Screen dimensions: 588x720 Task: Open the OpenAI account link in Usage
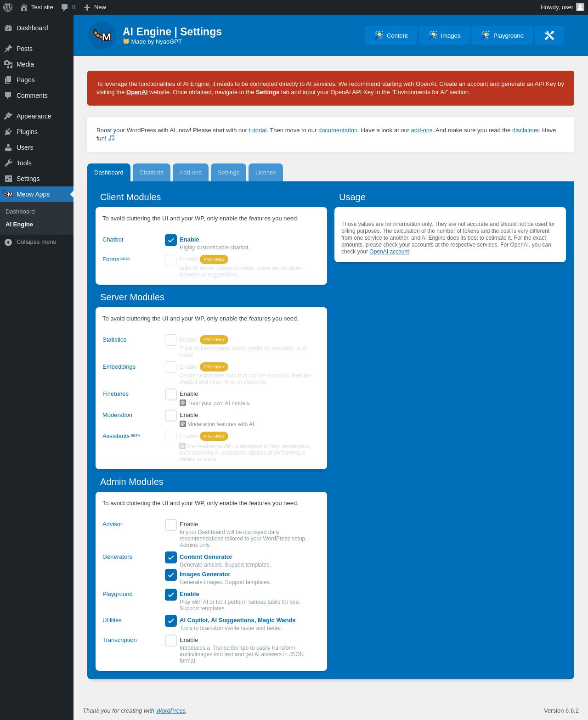pyautogui.click(x=389, y=252)
